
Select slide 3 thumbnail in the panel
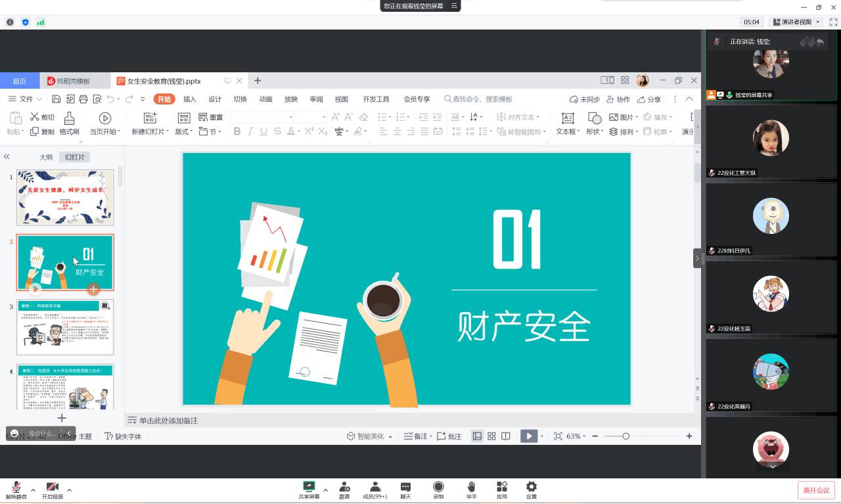(65, 327)
